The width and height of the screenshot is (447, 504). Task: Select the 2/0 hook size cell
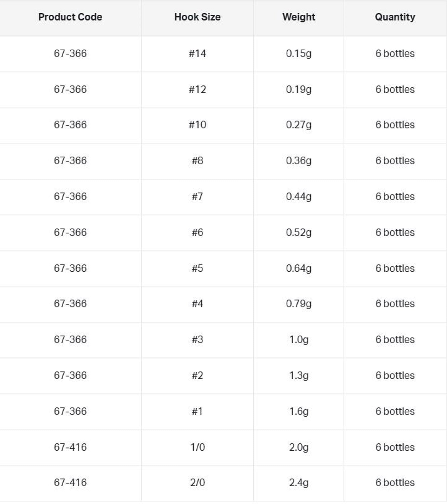point(197,483)
